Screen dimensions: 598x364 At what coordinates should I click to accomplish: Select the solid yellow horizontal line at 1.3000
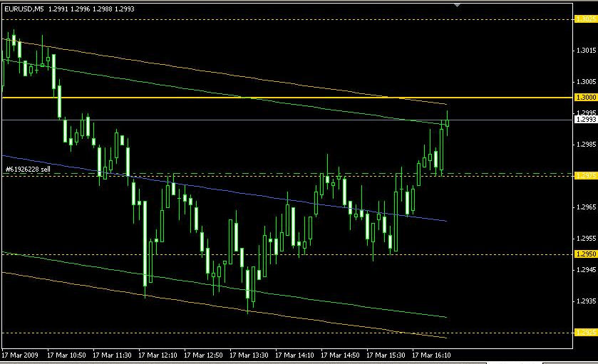coord(287,98)
